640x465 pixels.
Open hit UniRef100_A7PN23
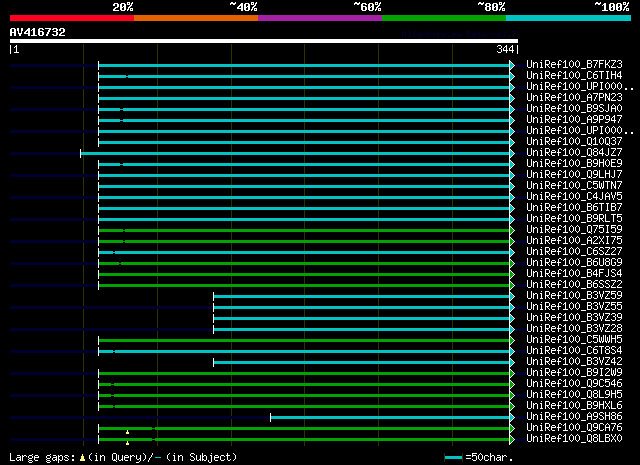[574, 98]
